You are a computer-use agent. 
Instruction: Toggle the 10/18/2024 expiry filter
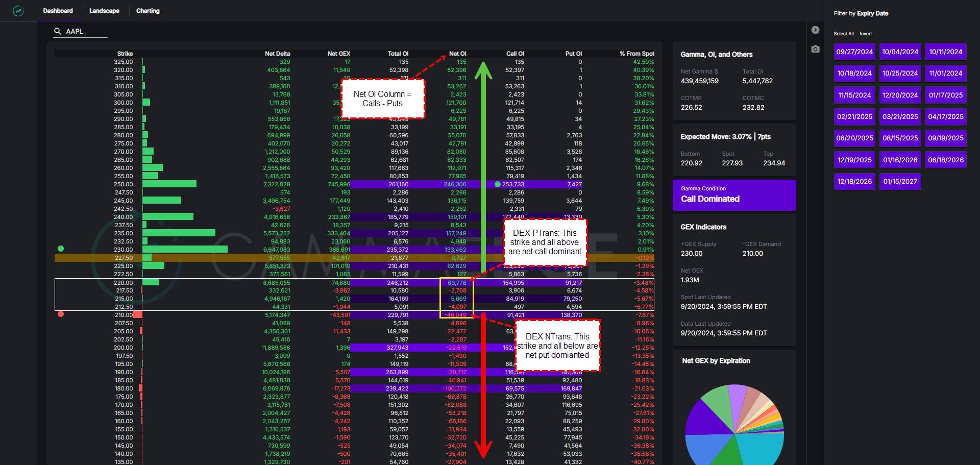tap(854, 73)
